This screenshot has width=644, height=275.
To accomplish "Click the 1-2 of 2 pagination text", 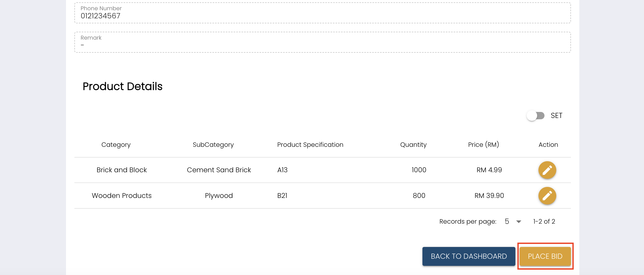I will pos(544,222).
